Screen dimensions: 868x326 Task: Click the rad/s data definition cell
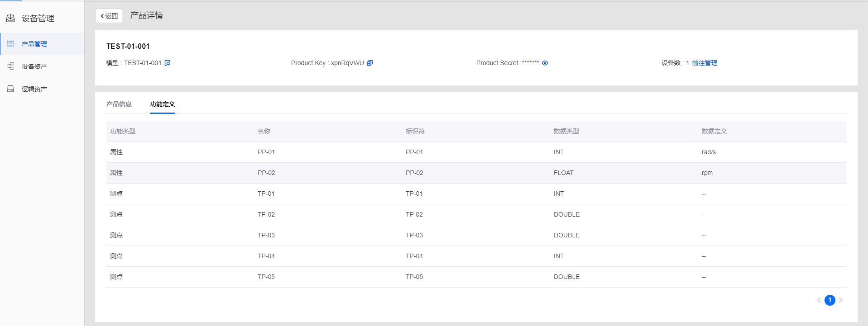coord(709,152)
